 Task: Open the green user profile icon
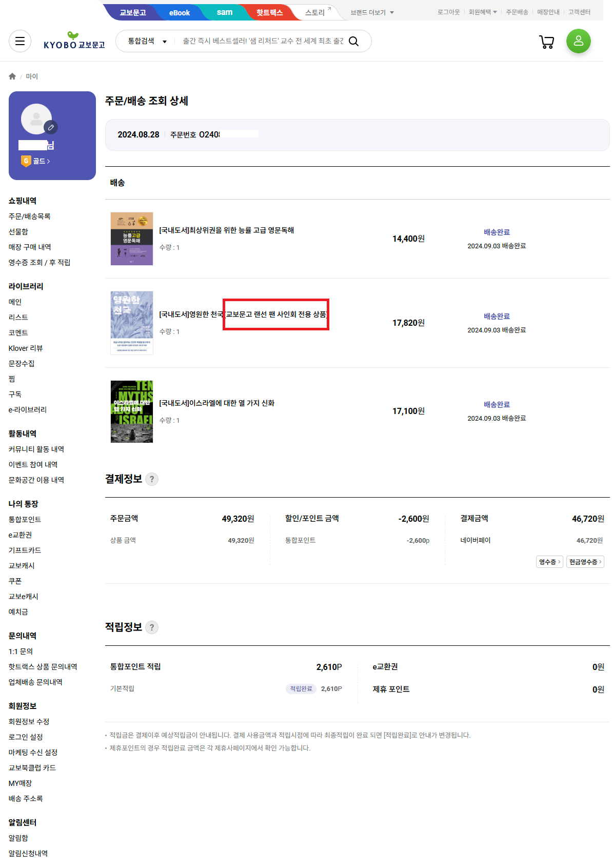pyautogui.click(x=579, y=41)
